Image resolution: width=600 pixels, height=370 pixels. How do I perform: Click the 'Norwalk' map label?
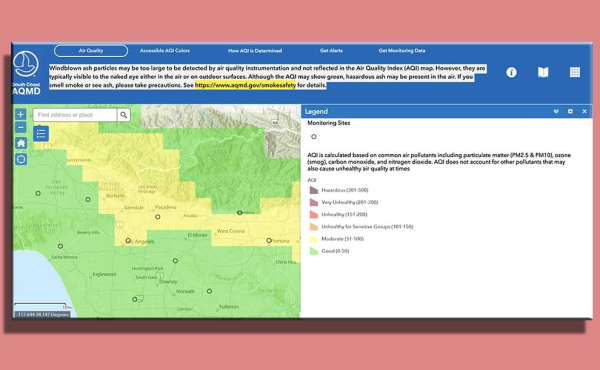tap(185, 291)
